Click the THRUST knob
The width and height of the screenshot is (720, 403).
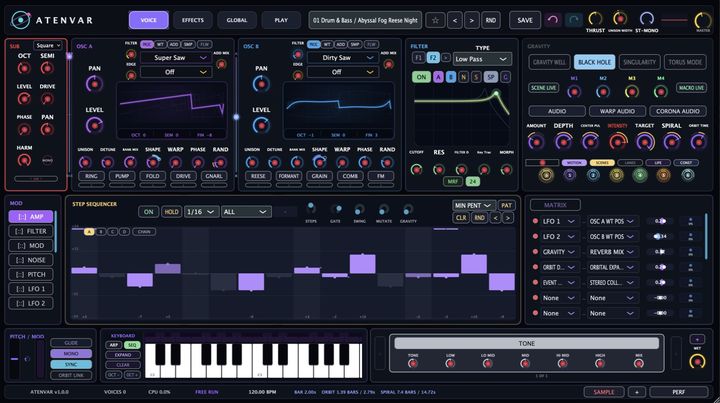click(x=595, y=19)
